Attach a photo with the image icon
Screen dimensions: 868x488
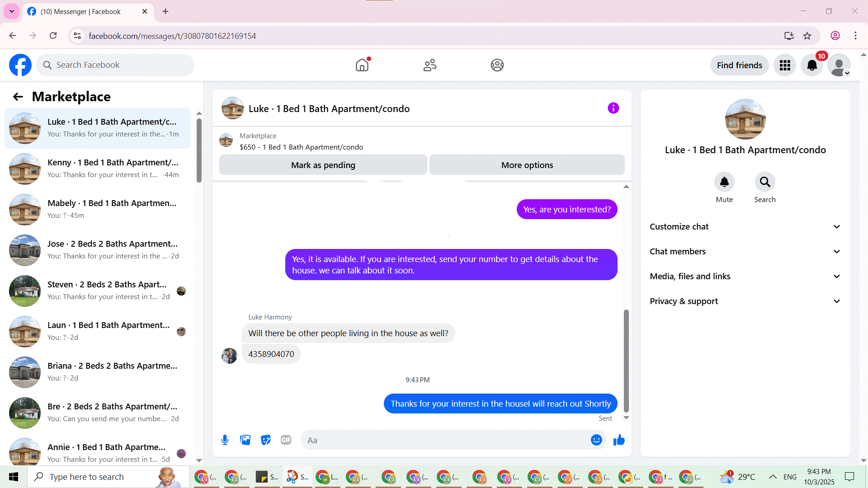point(245,440)
